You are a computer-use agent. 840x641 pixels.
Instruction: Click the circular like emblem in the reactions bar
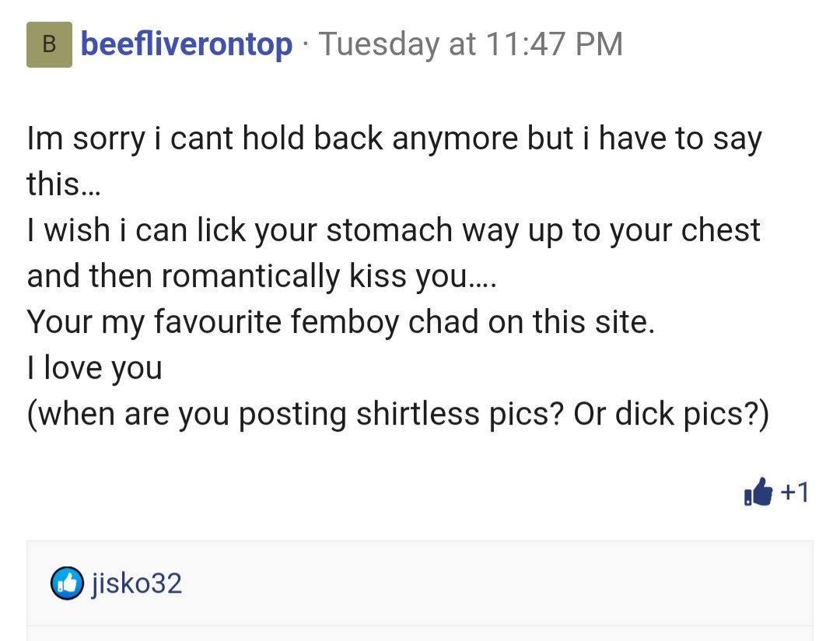coord(67,583)
